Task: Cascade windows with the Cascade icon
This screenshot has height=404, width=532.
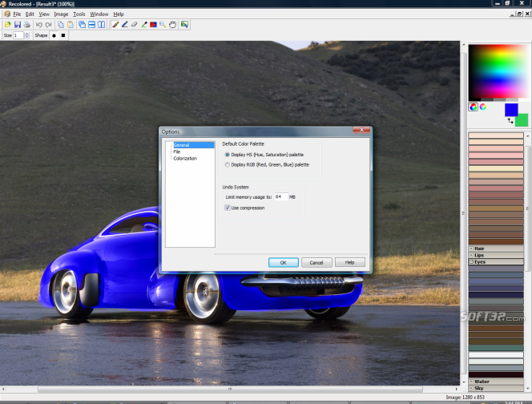Action: 82,24
